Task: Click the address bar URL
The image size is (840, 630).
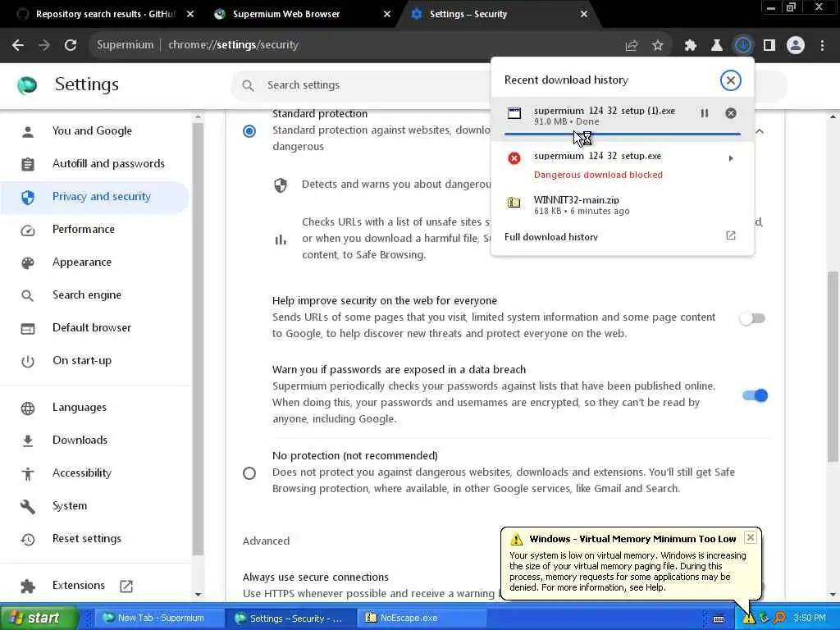Action: pyautogui.click(x=233, y=45)
